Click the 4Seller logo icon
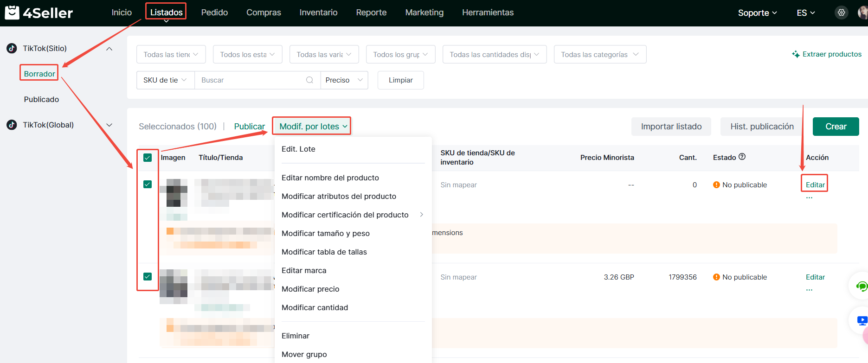Image resolution: width=868 pixels, height=363 pixels. [12, 13]
